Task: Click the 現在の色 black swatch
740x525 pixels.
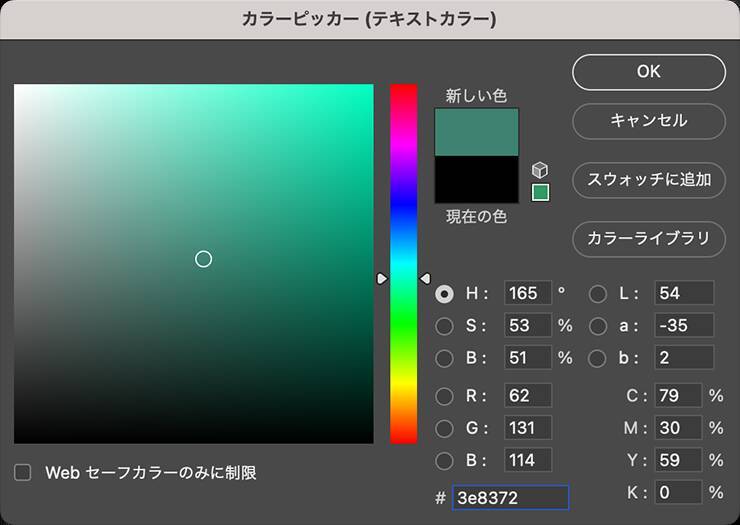Action: pyautogui.click(x=477, y=180)
